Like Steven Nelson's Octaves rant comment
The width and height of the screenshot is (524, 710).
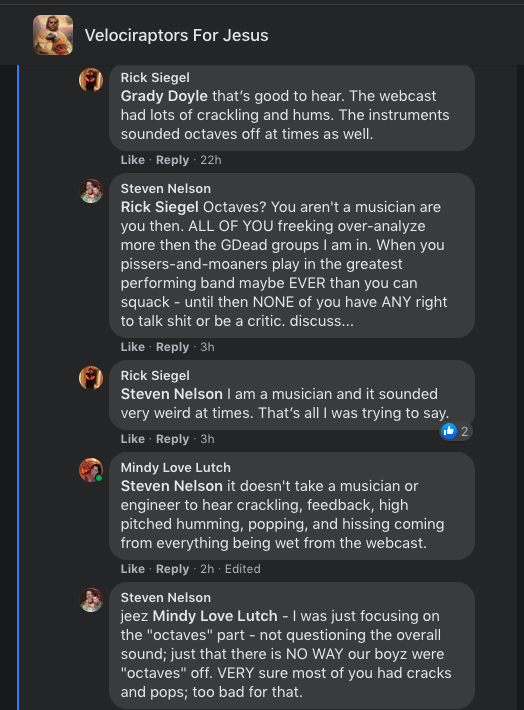pos(133,347)
